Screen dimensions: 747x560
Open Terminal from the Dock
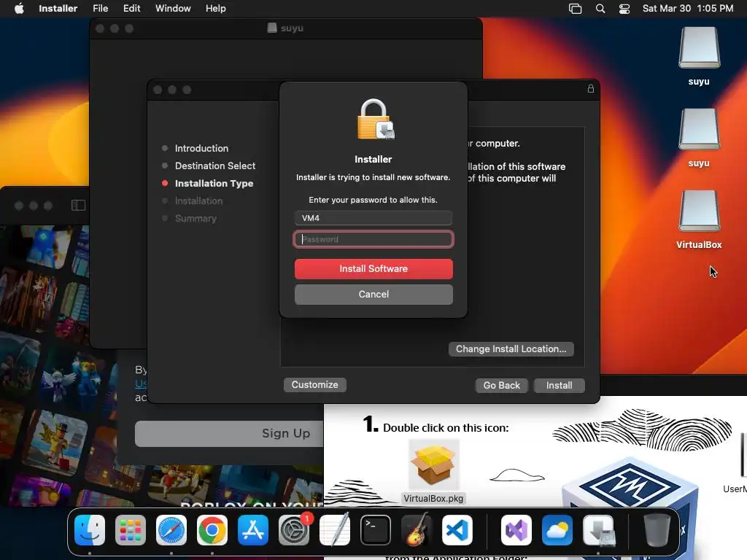(x=376, y=530)
